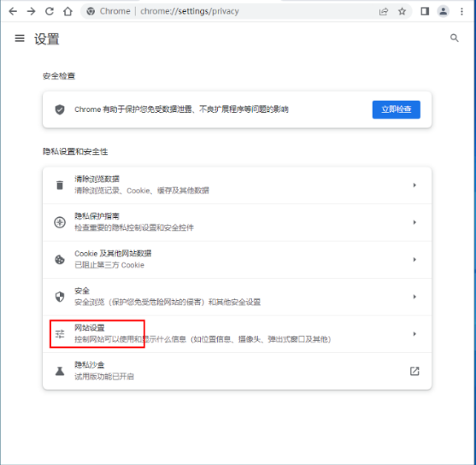Click the 设置 page title

[46, 38]
